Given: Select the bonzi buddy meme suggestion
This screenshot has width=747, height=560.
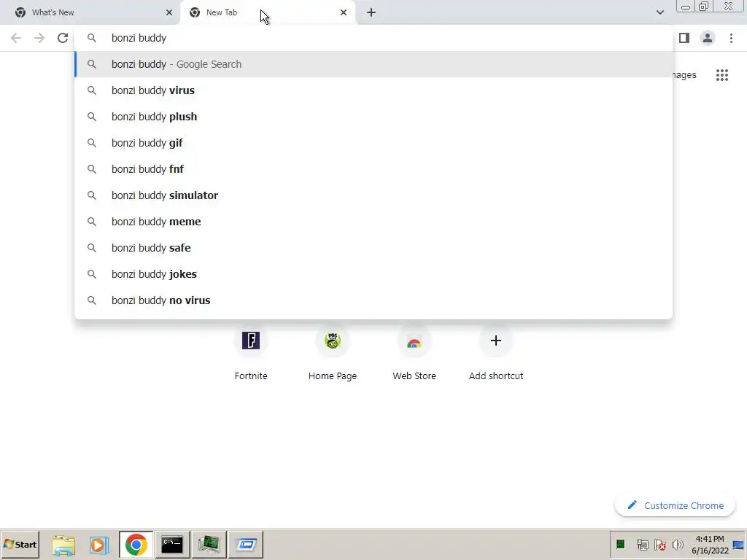Looking at the screenshot, I should [373, 222].
